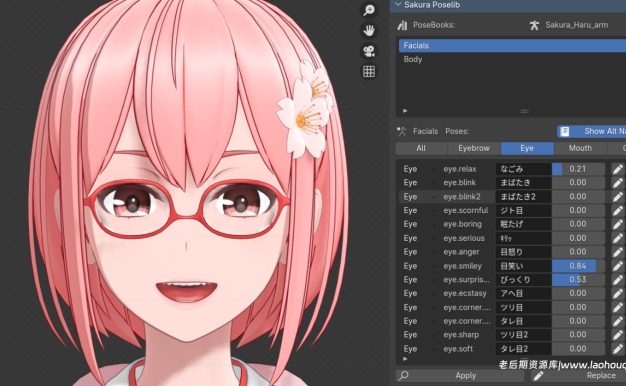Click the pencil icon on eye.surpris row
626x386 pixels.
[x=618, y=280]
